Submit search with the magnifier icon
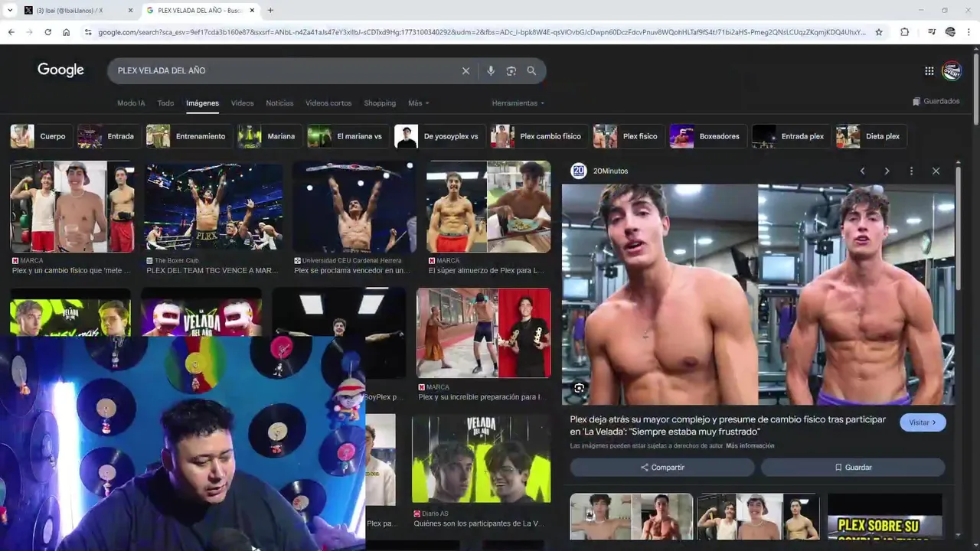Image resolution: width=980 pixels, height=551 pixels. (531, 70)
